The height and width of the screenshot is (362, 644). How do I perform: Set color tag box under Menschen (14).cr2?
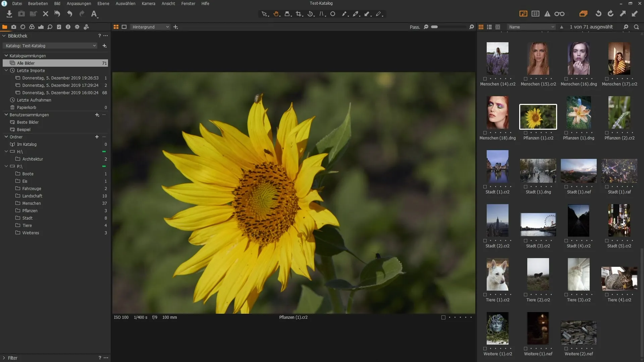[485, 79]
